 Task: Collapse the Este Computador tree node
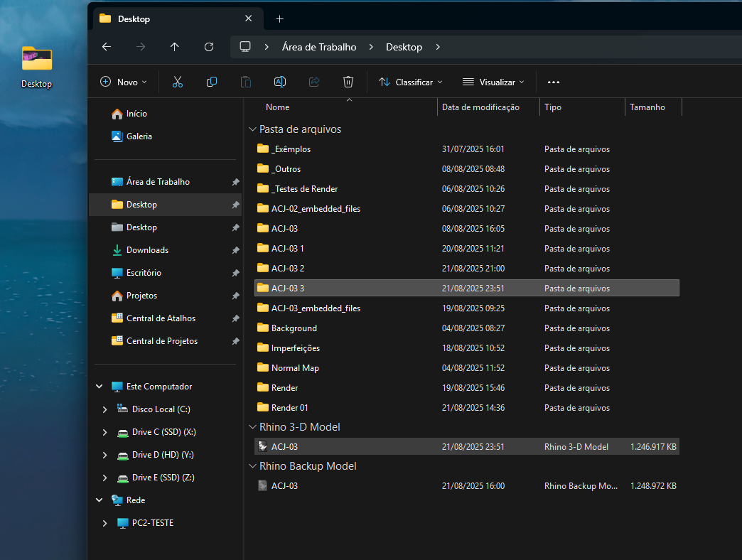click(x=100, y=387)
